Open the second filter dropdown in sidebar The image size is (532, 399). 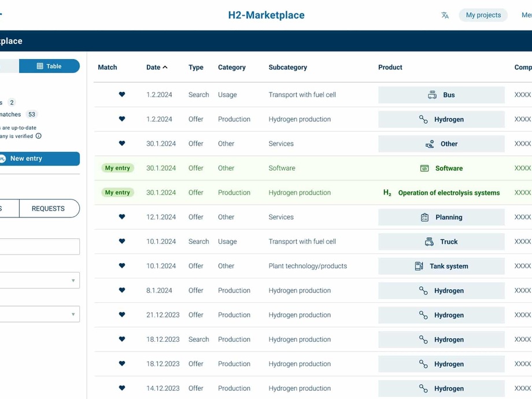click(x=39, y=314)
